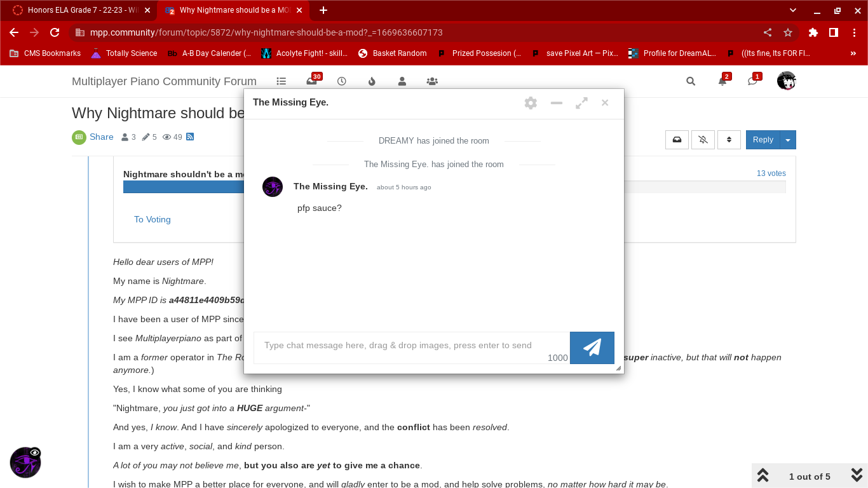Viewport: 868px width, 488px height.
Task: Close The Missing Eye chat modal
Action: click(605, 103)
